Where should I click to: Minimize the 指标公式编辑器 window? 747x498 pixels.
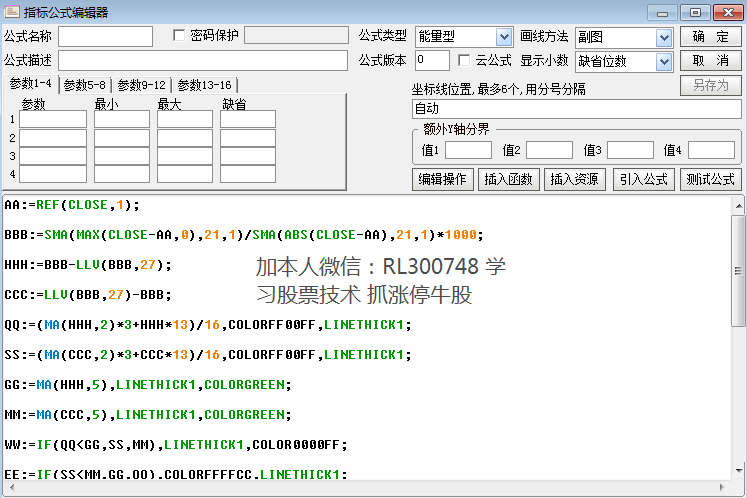pos(662,12)
